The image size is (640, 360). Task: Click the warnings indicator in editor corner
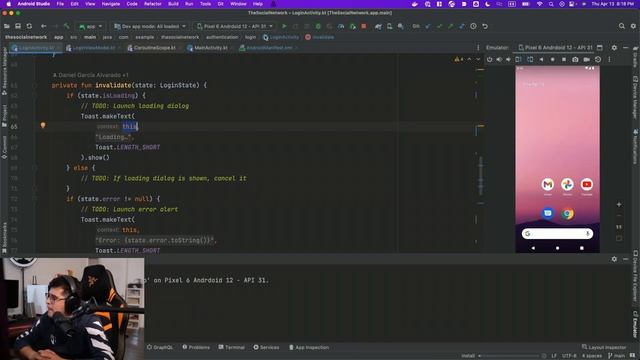(459, 59)
